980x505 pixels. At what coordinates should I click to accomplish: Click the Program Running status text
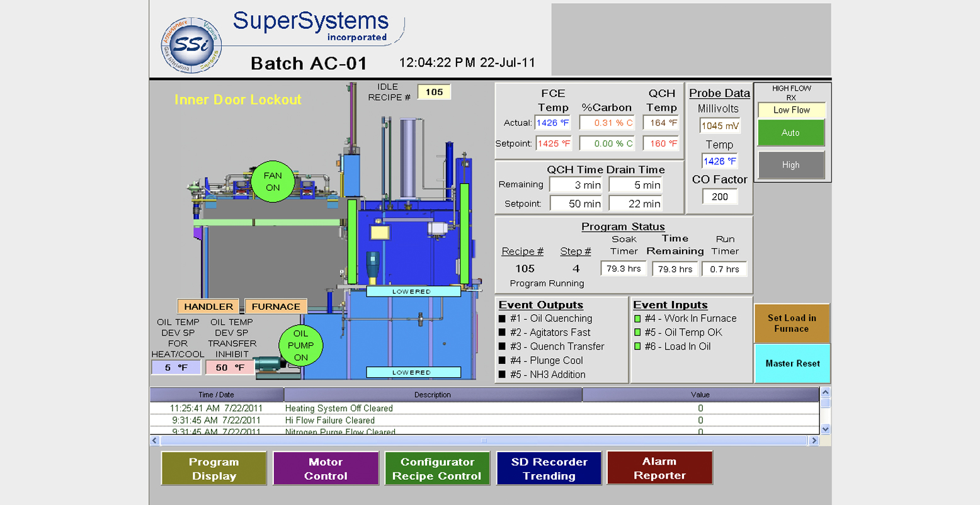[547, 283]
